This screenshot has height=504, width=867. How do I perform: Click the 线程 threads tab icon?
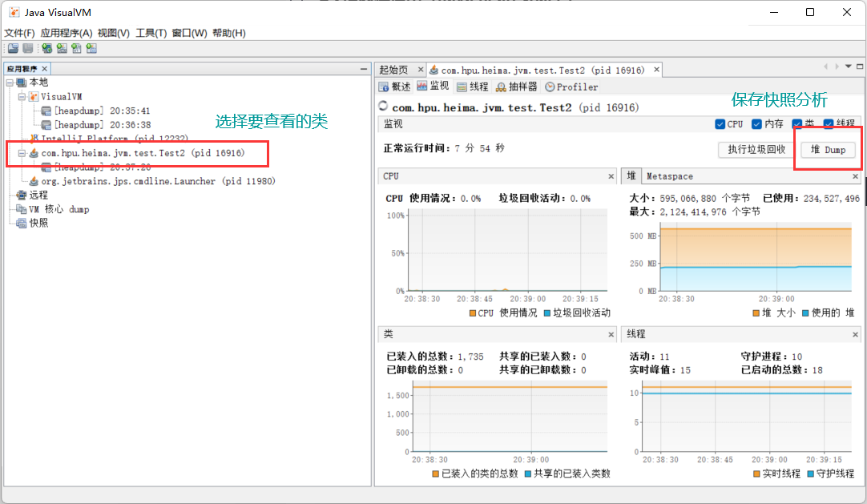(462, 87)
